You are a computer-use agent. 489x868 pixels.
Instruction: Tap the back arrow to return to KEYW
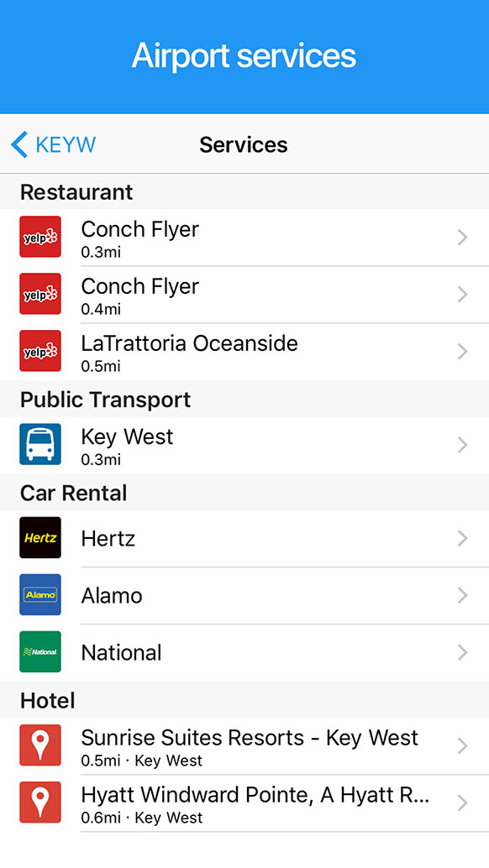tap(18, 144)
